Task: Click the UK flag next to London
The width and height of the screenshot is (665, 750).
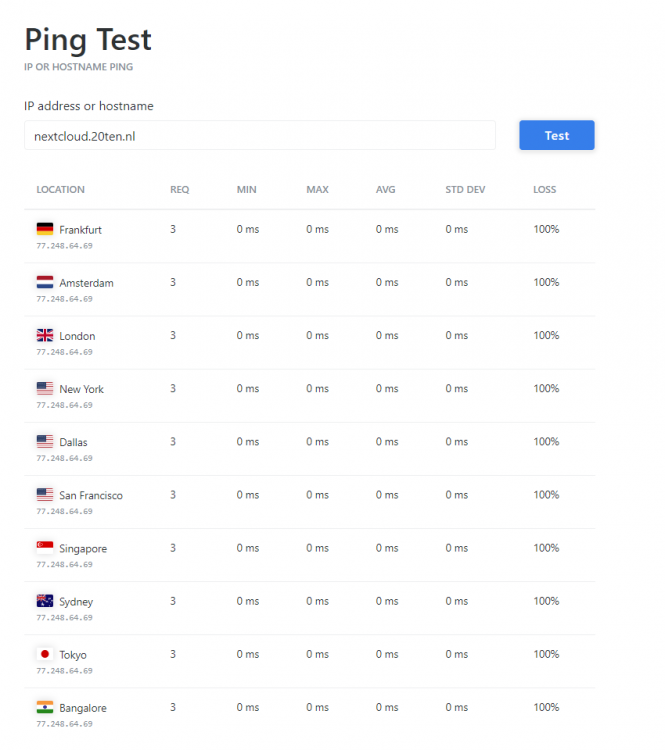Action: pos(45,335)
